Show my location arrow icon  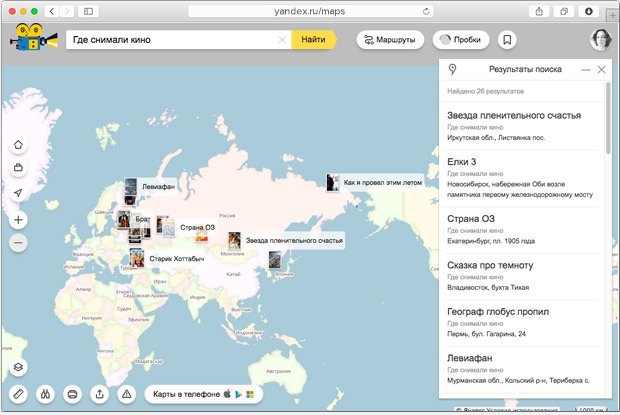(18, 192)
